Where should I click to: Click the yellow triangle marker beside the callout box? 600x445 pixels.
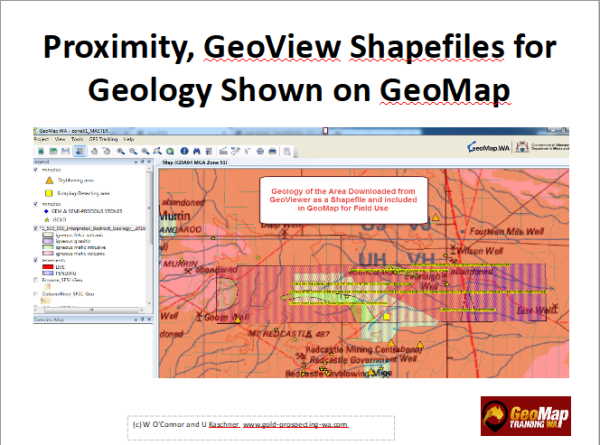(x=436, y=218)
